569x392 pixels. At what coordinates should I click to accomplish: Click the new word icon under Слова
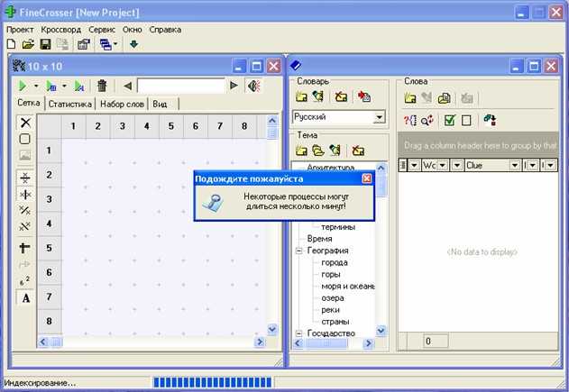(x=410, y=98)
